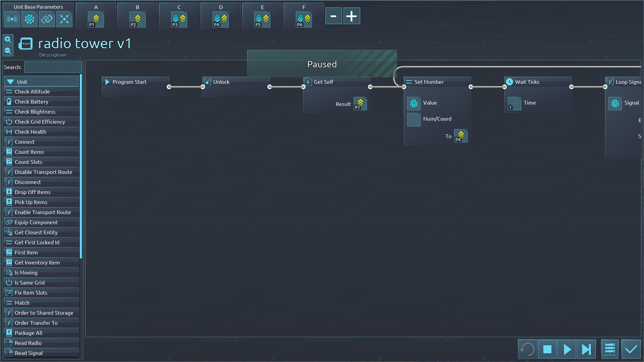Click the zoom in magnifier icon
644x362 pixels.
[x=8, y=40]
